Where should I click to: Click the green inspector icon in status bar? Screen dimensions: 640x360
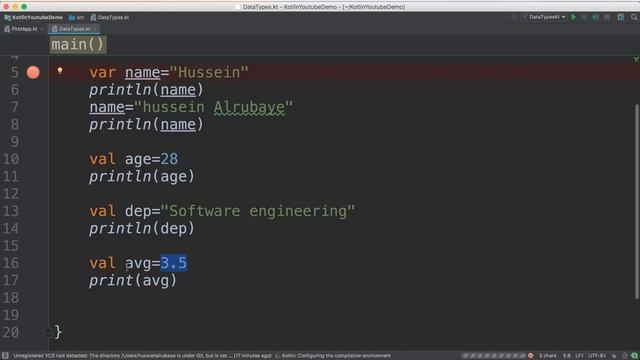(635, 356)
